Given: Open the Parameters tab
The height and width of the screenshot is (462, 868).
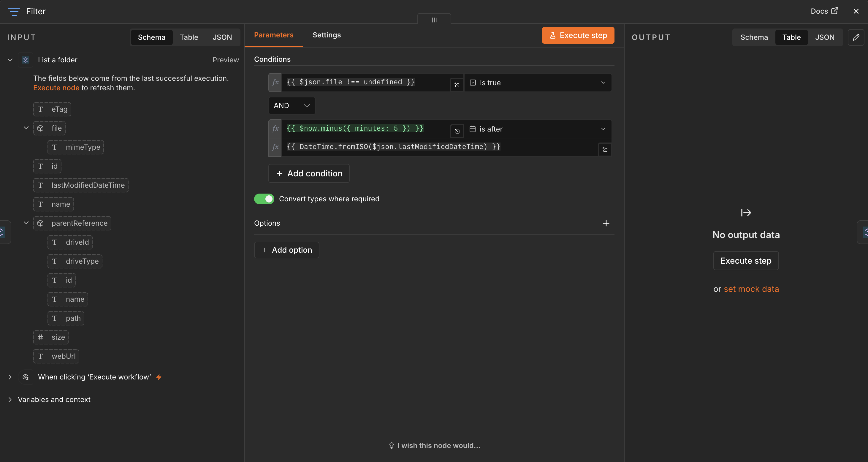Looking at the screenshot, I should 274,35.
